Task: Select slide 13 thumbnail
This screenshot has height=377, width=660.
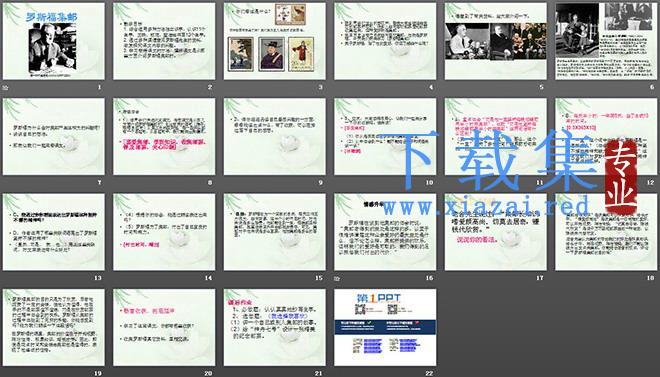Action: 53,232
